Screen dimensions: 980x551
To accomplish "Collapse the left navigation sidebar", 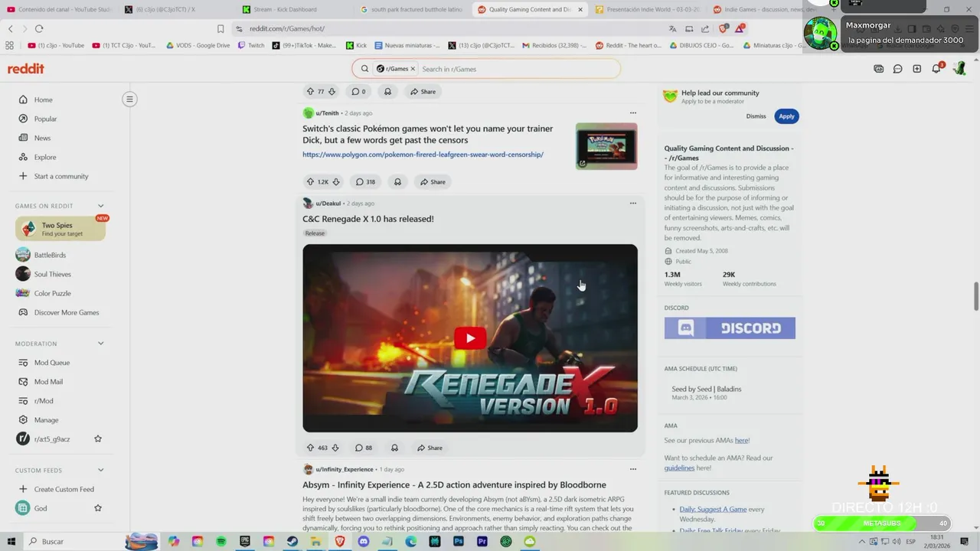I will [129, 99].
